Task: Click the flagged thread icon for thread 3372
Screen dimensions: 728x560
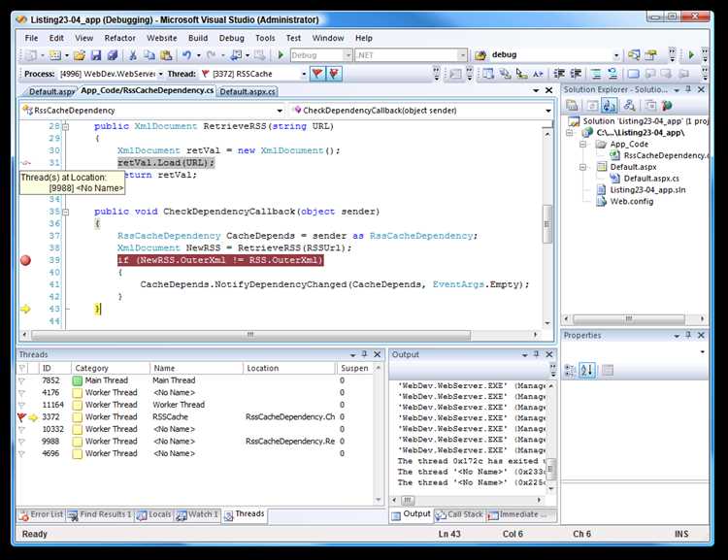Action: (21, 417)
